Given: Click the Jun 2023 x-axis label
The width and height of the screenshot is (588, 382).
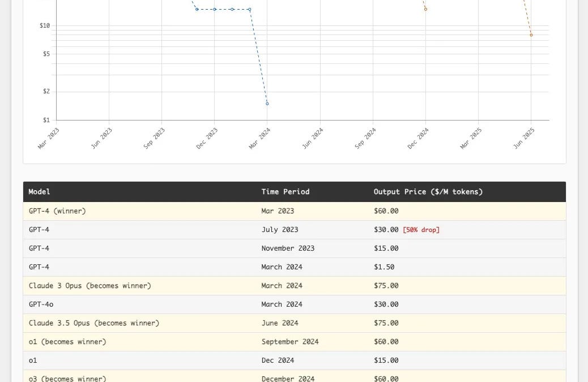Looking at the screenshot, I should tap(101, 138).
